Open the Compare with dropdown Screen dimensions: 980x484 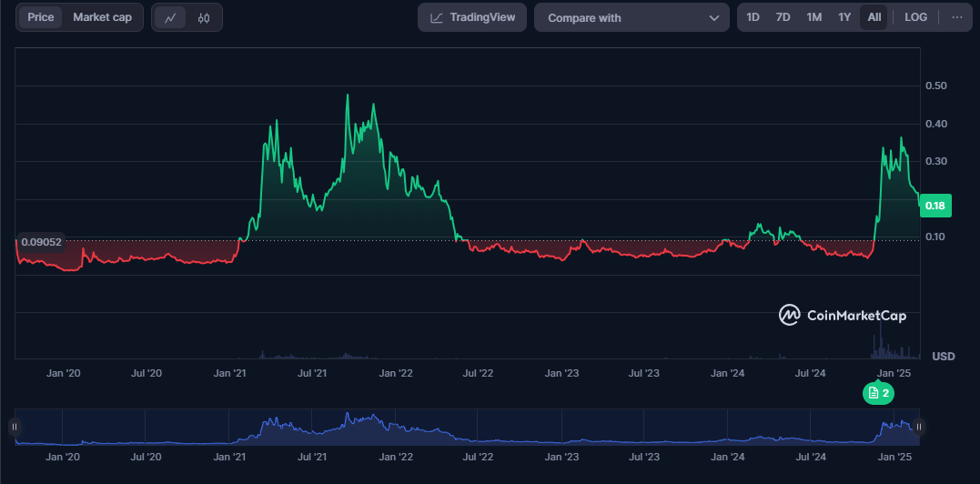631,17
